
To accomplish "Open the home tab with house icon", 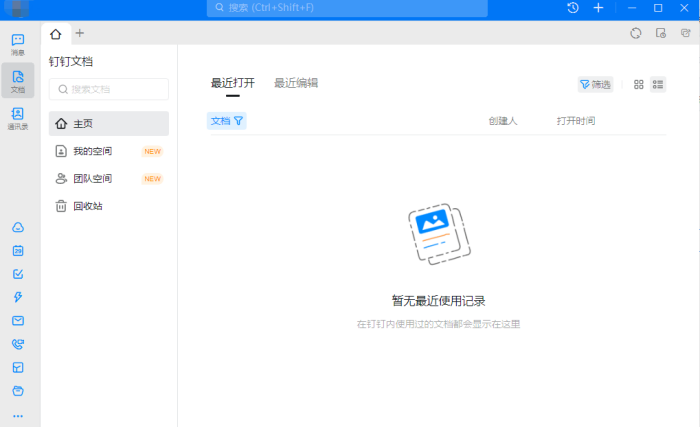I will 56,34.
